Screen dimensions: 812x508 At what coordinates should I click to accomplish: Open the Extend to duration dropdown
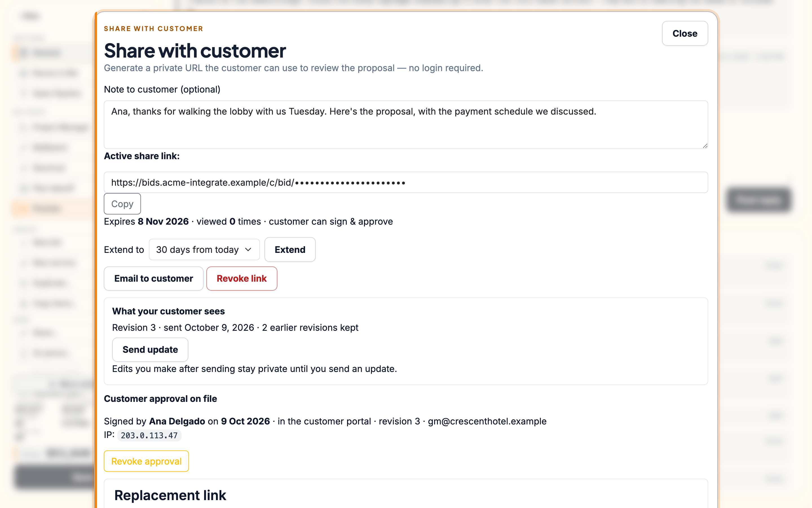[204, 250]
